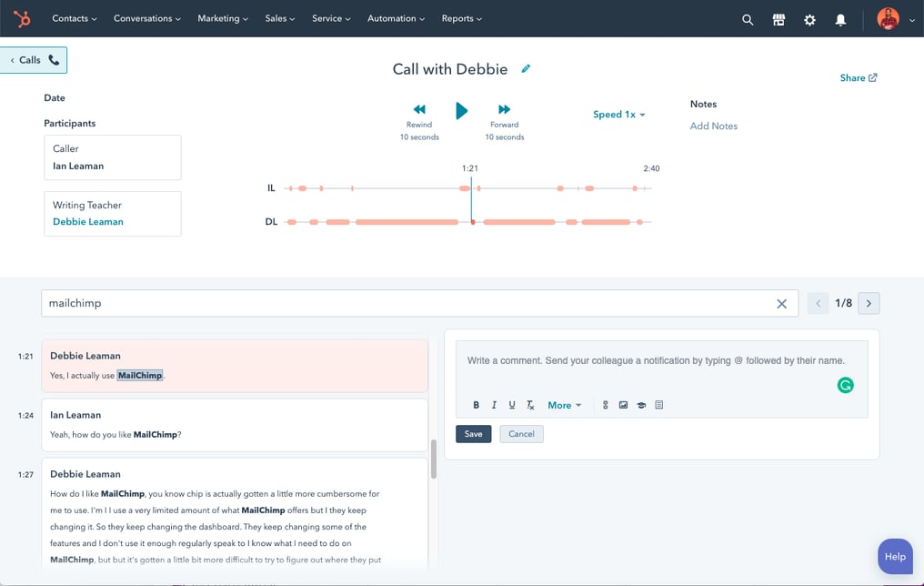Change playback Speed 1x dropdown
Viewport: 924px width, 586px height.
618,115
